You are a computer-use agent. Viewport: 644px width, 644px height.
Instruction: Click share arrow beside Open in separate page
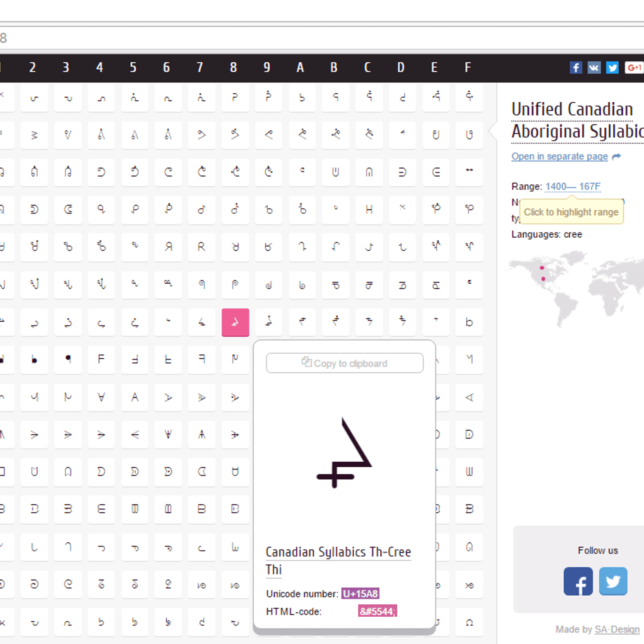pyautogui.click(x=616, y=157)
